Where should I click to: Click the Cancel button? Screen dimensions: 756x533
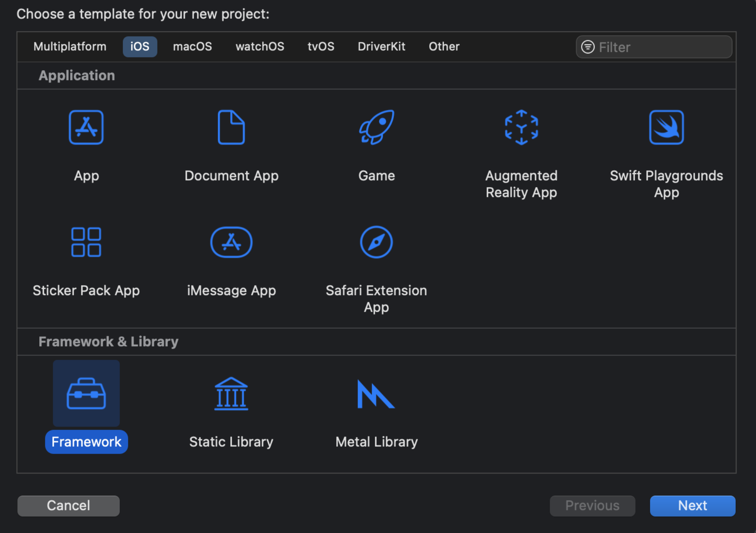69,506
